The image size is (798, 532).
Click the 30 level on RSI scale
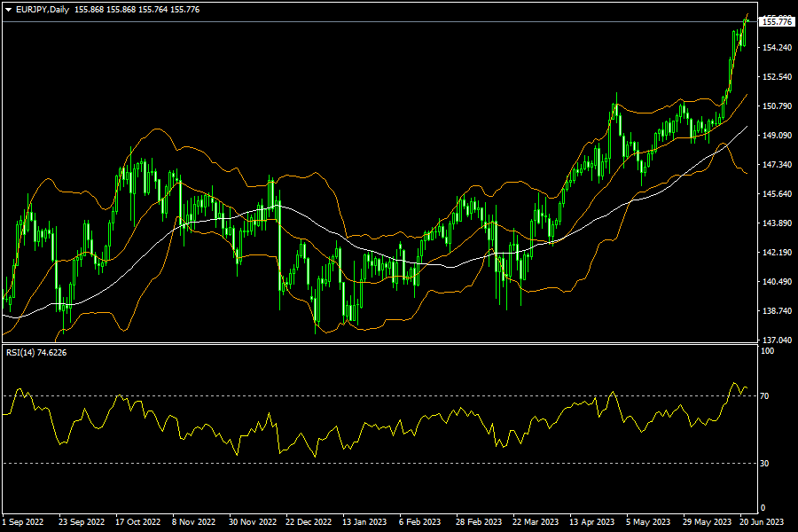point(764,464)
